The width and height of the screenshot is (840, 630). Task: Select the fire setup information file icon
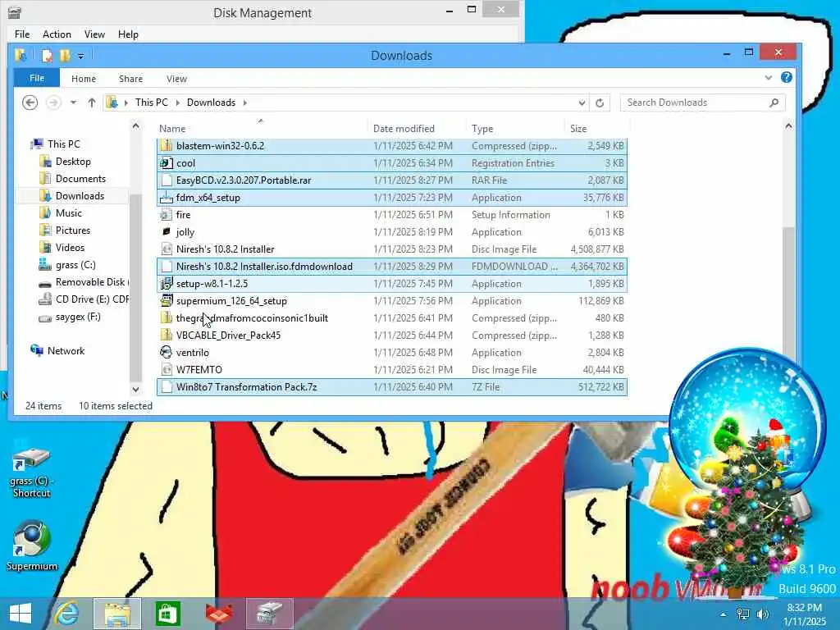(166, 215)
